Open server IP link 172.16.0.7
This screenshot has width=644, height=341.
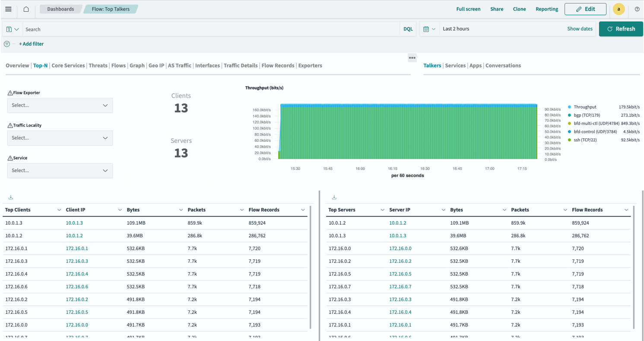point(400,287)
